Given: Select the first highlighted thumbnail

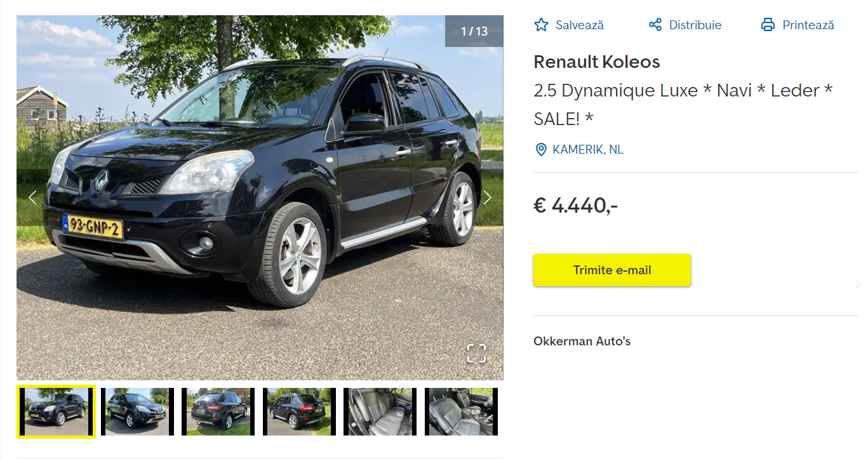Looking at the screenshot, I should coord(56,411).
